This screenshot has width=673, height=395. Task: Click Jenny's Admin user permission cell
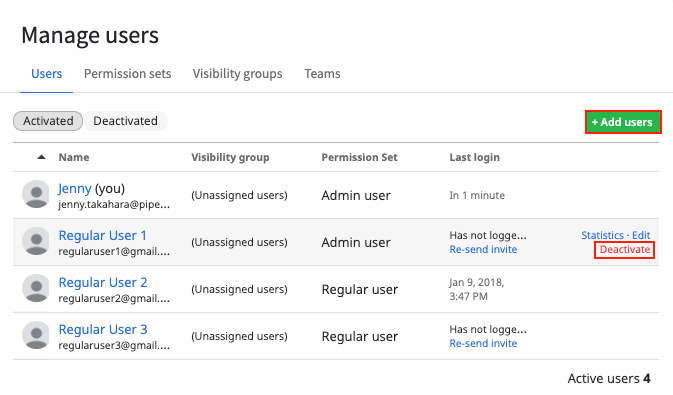356,195
